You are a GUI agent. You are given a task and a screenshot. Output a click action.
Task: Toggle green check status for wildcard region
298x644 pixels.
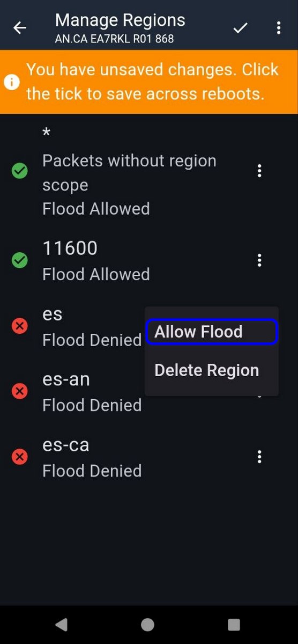pyautogui.click(x=20, y=171)
